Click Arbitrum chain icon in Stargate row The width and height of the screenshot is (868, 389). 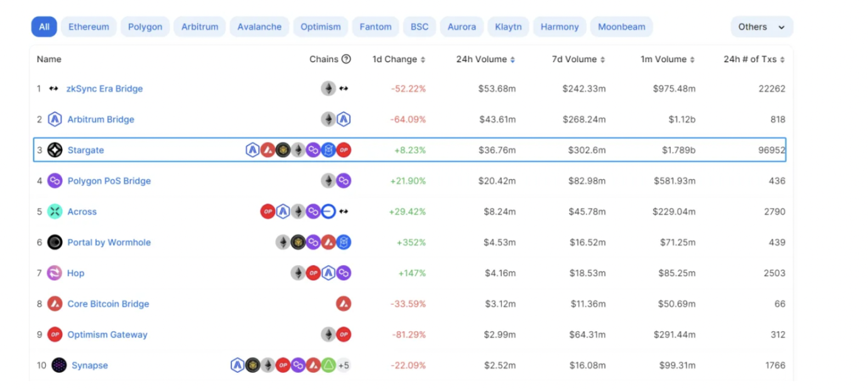coord(252,150)
